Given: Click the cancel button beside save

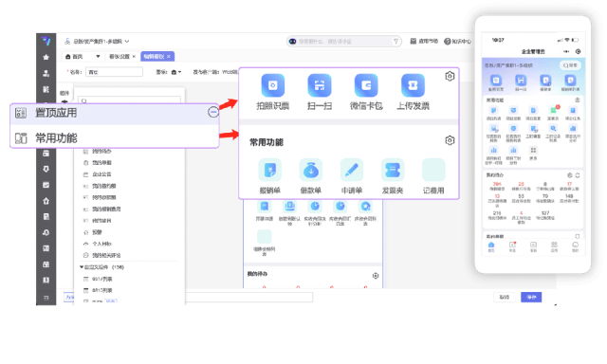Looking at the screenshot, I should [x=504, y=297].
